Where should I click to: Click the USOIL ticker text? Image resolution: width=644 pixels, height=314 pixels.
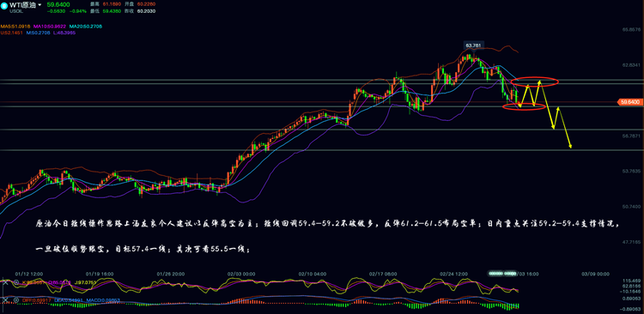tap(16, 11)
